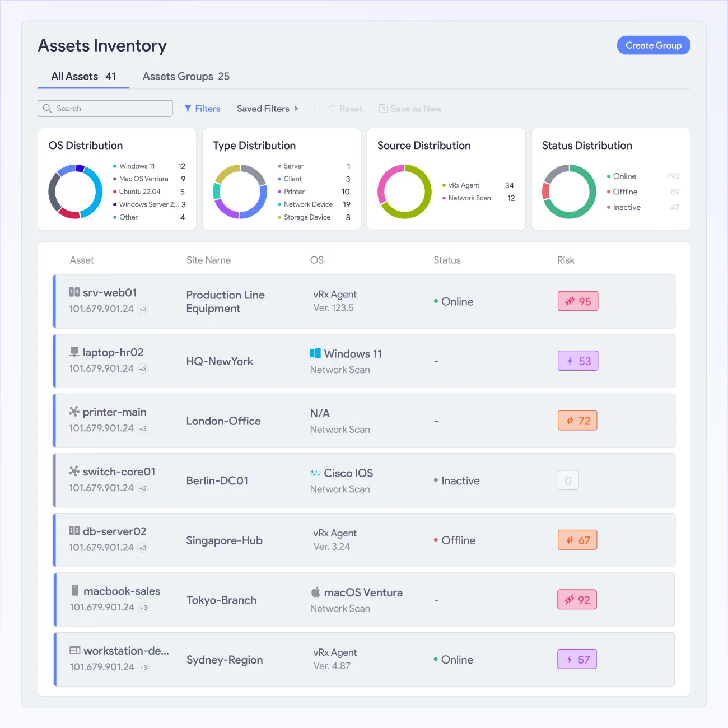Open the Filters panel

[202, 109]
